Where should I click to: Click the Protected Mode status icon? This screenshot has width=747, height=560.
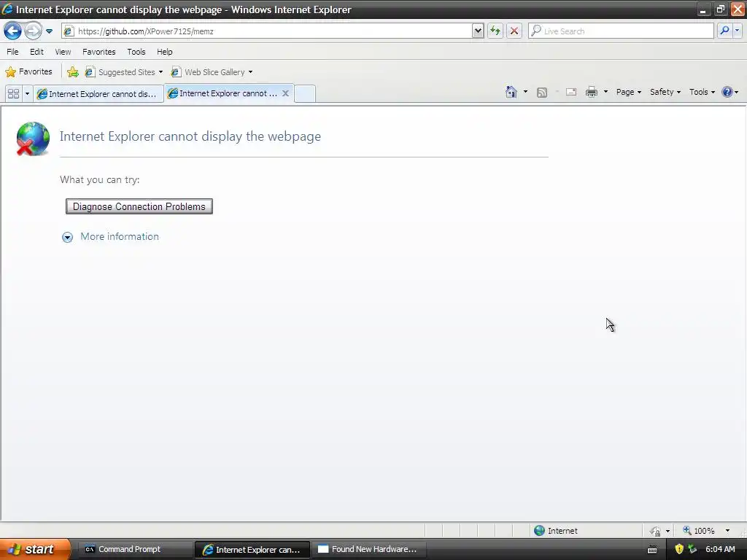656,531
